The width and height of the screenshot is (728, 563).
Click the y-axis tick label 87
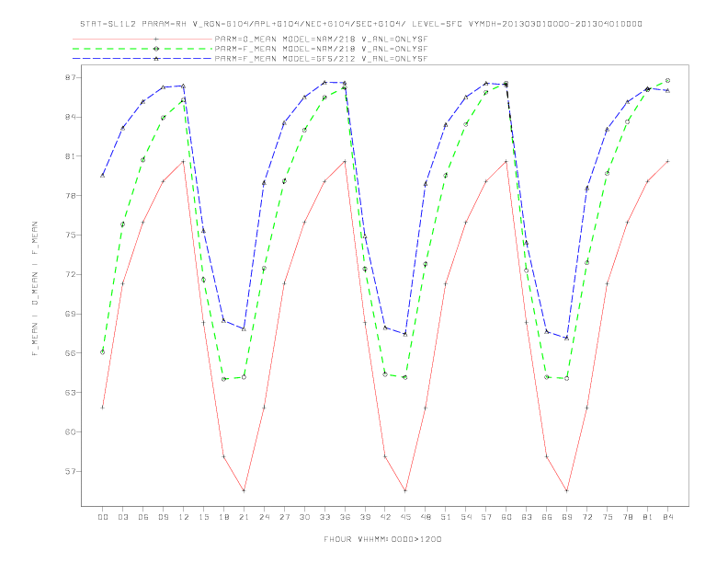click(70, 77)
